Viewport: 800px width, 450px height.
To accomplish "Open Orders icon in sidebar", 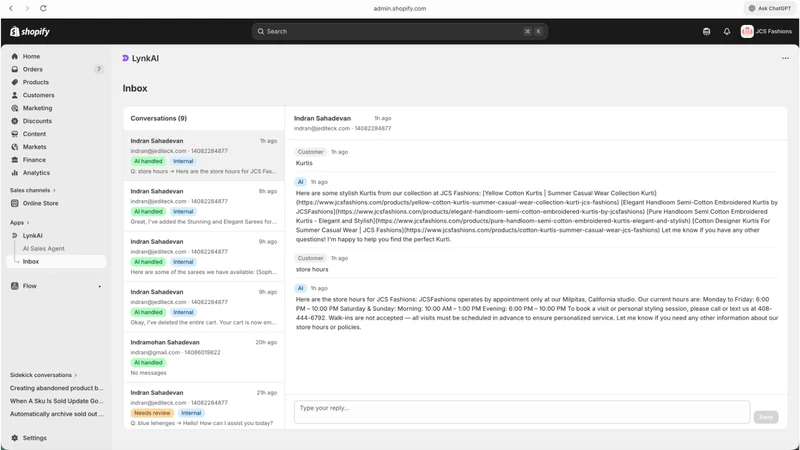I will (x=14, y=69).
